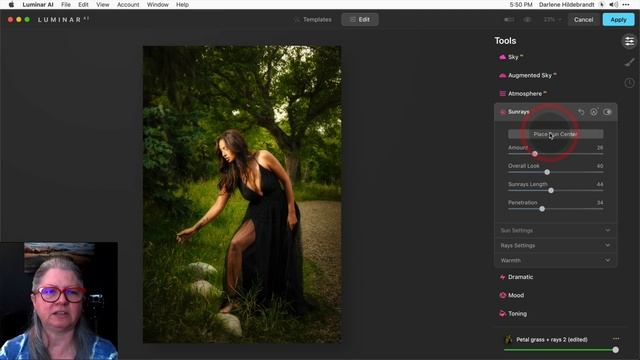Open the Dramatic tool
Image resolution: width=640 pixels, height=360 pixels.
(516, 277)
